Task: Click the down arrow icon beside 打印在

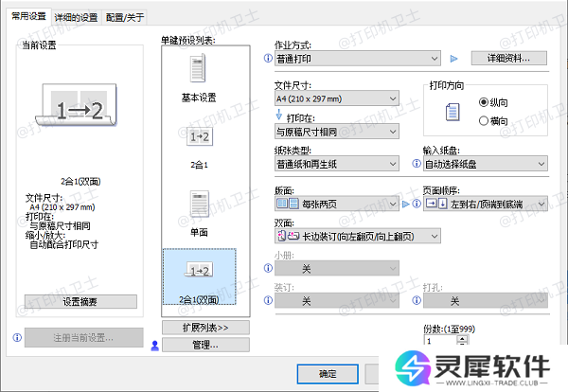Action: point(279,115)
